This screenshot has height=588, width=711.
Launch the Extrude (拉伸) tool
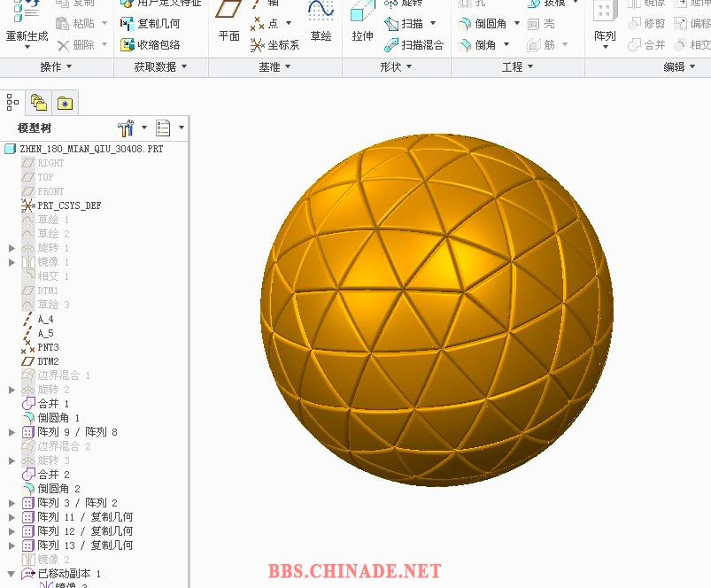coord(363,21)
